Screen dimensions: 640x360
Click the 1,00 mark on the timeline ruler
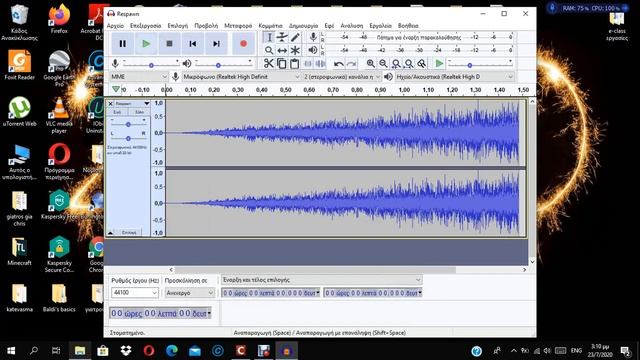404,90
